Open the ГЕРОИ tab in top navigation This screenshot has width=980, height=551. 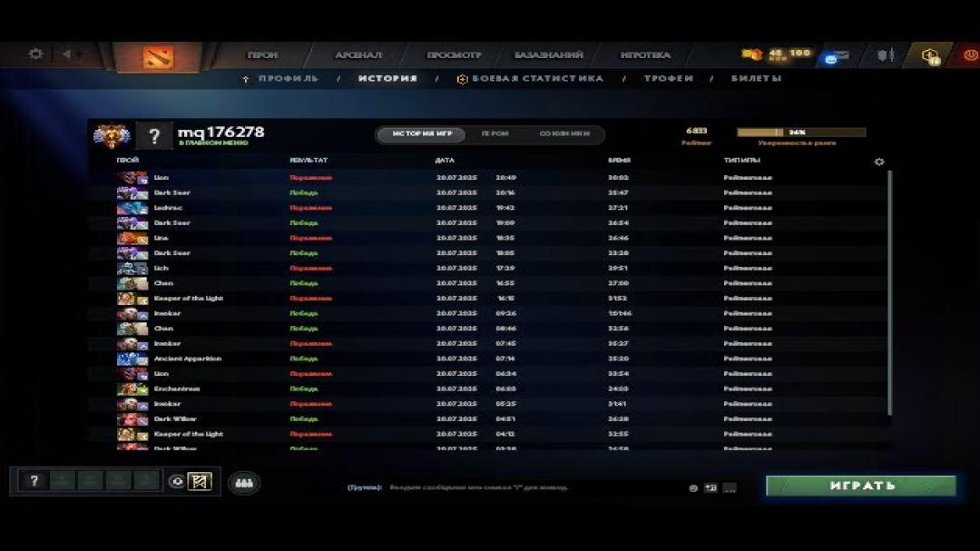coord(262,55)
